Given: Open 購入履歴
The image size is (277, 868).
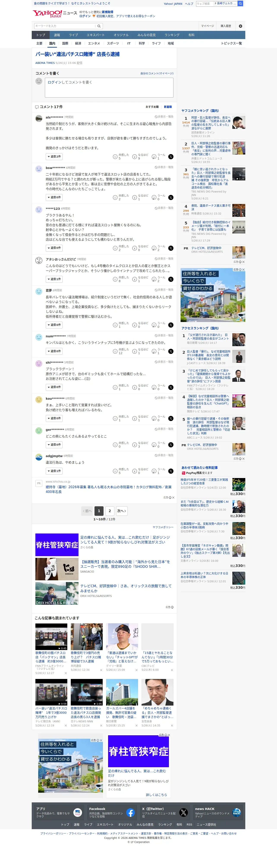Looking at the screenshot, I should (226, 26).
